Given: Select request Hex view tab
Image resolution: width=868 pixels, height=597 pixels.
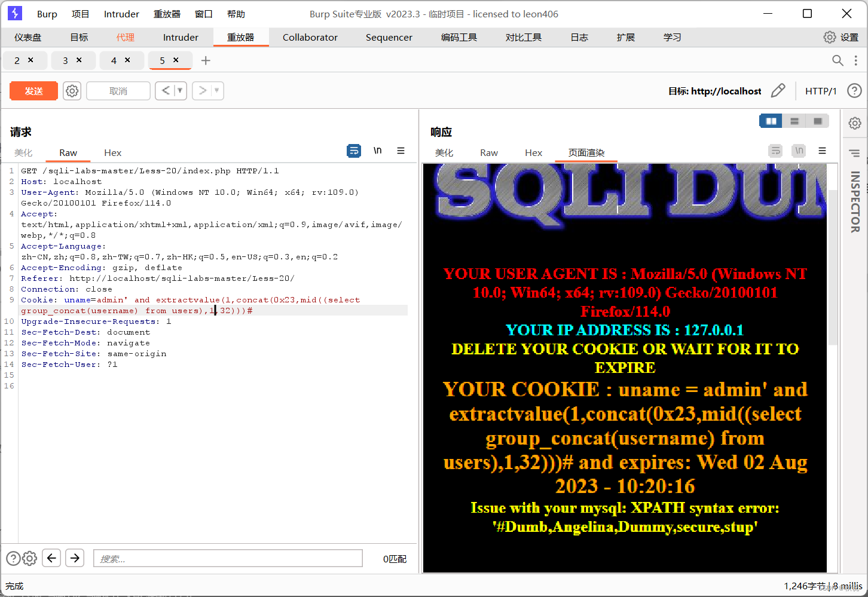Looking at the screenshot, I should coord(112,153).
